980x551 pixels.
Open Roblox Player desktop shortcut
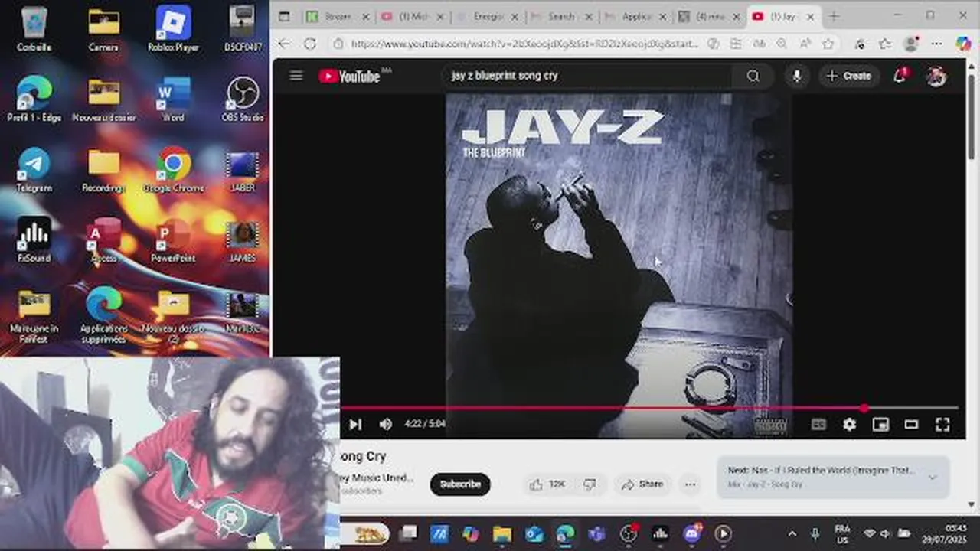tap(173, 28)
